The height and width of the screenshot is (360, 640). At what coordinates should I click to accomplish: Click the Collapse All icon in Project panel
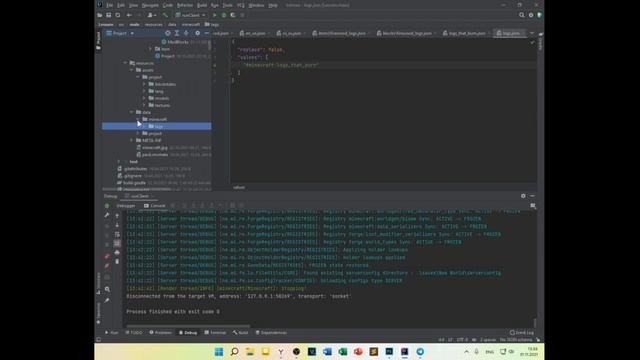(x=186, y=33)
